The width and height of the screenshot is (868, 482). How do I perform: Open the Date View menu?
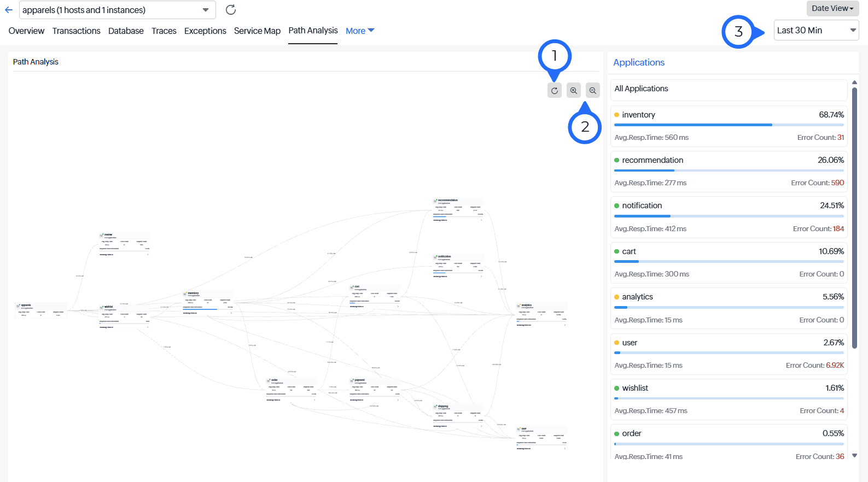832,8
